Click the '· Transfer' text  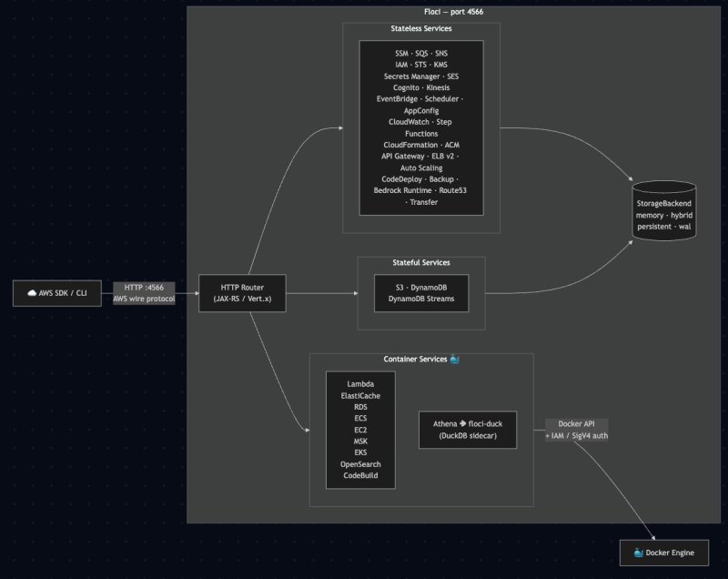(x=421, y=202)
